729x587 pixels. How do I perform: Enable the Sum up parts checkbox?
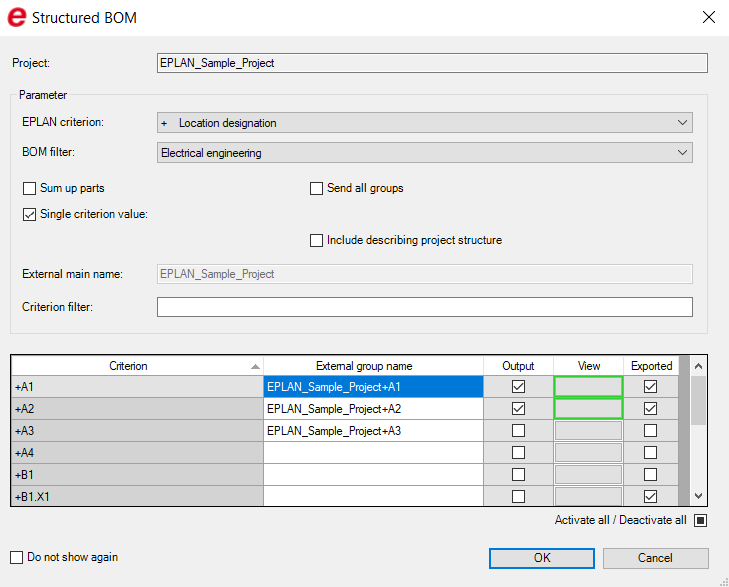coord(29,188)
